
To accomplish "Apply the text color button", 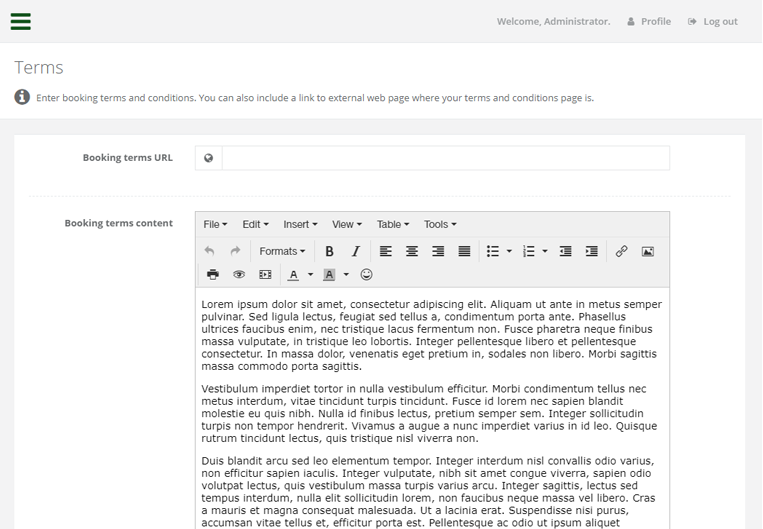I will pyautogui.click(x=293, y=274).
